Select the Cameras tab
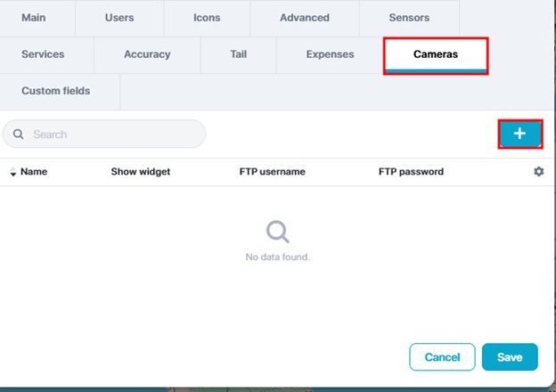Image resolution: width=556 pixels, height=392 pixels. (436, 55)
